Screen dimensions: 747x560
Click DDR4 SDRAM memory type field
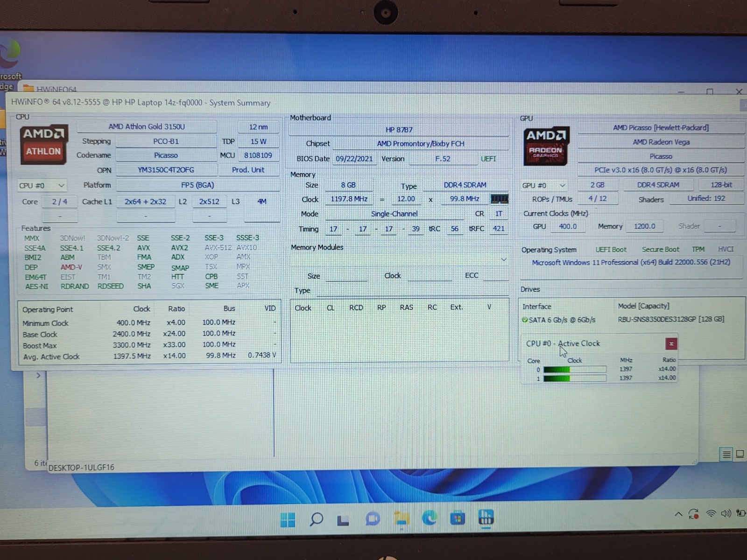(x=465, y=185)
